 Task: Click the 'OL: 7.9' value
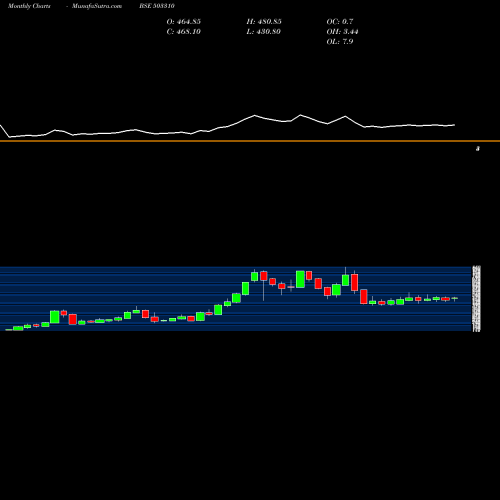[x=340, y=42]
